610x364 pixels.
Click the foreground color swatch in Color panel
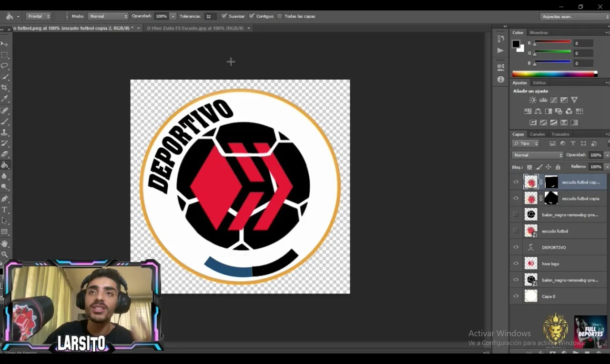pos(516,44)
